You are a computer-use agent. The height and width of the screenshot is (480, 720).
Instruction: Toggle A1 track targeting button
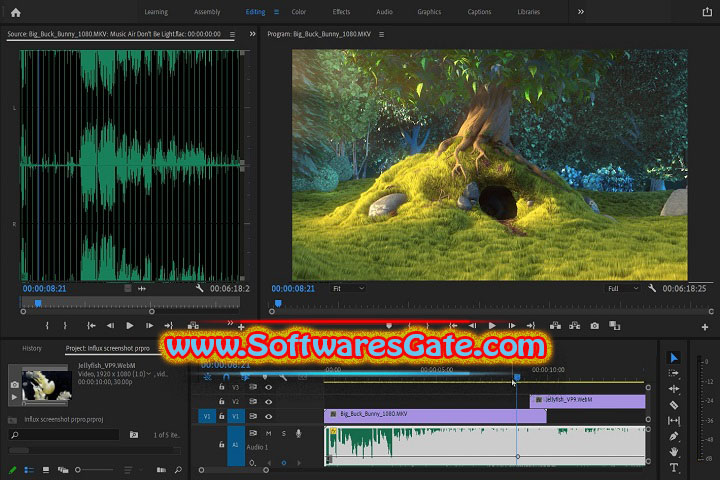click(236, 445)
